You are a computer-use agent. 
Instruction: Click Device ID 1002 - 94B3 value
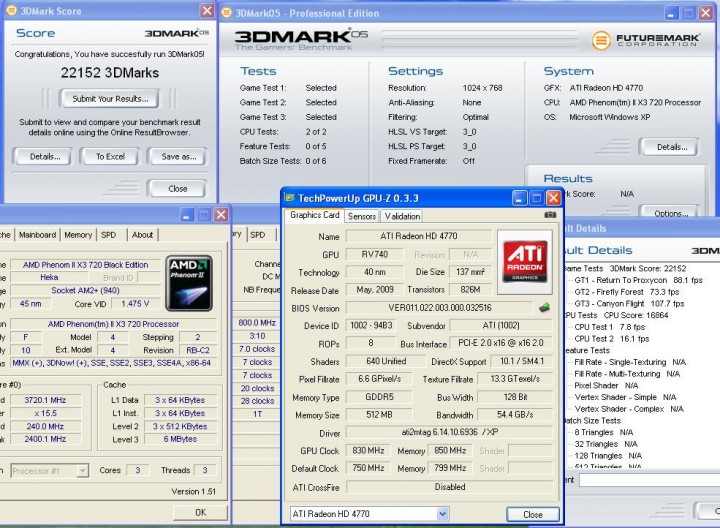[371, 326]
